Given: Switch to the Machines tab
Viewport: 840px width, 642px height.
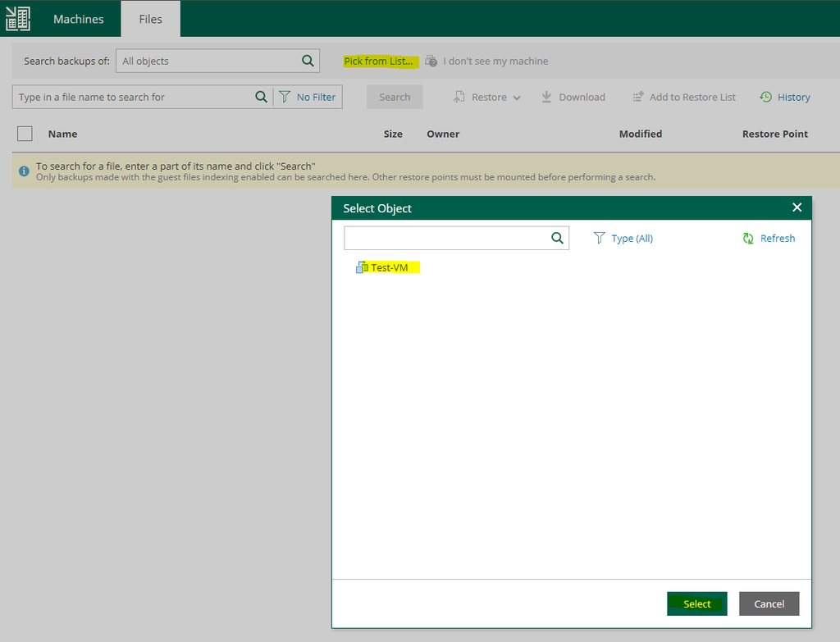Looking at the screenshot, I should tap(79, 19).
